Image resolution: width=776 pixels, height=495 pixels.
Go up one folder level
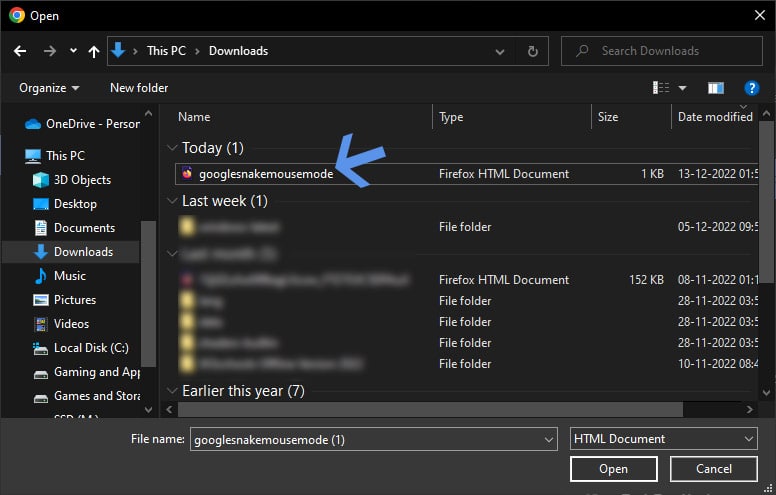(94, 51)
